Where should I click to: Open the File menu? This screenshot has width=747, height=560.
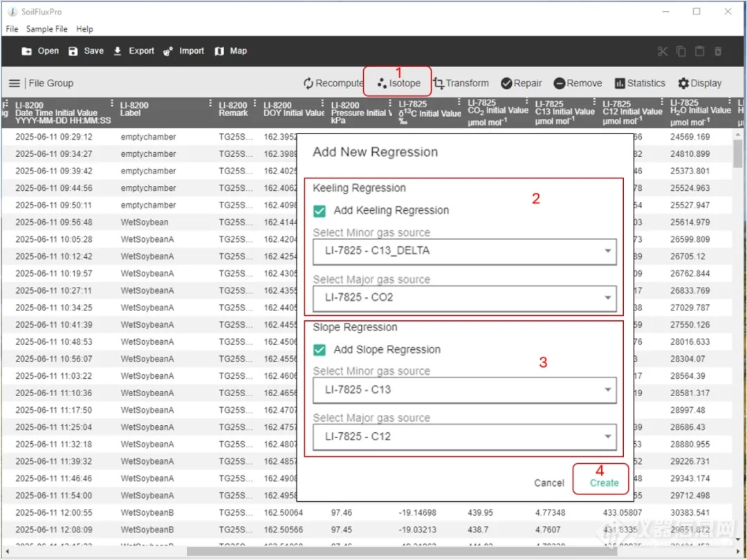(x=12, y=29)
